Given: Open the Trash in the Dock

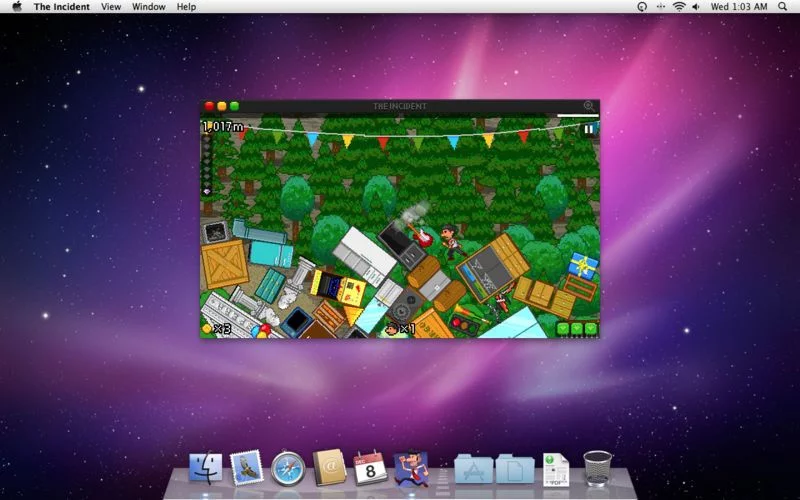Looking at the screenshot, I should (x=597, y=468).
